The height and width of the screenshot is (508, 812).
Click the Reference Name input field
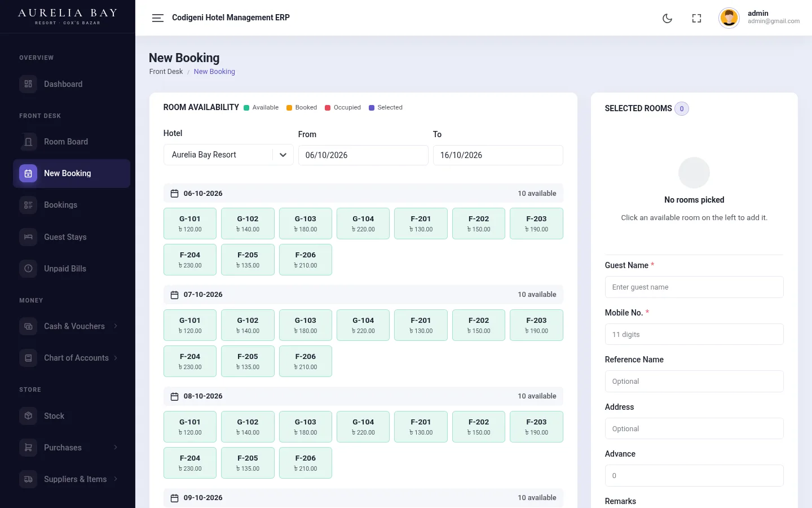click(694, 381)
